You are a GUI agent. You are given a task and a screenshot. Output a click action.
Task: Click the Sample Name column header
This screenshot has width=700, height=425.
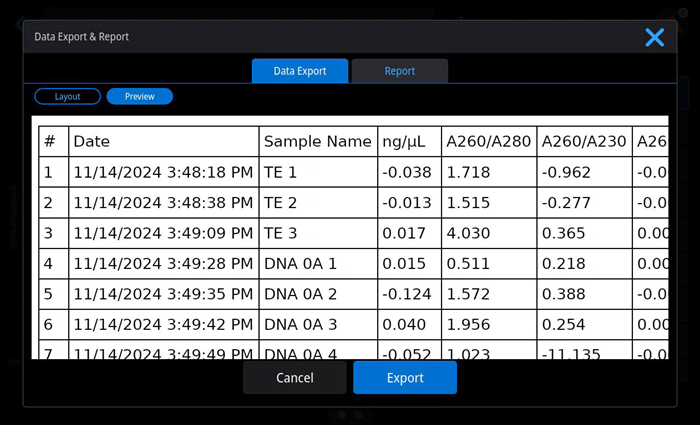tap(318, 142)
